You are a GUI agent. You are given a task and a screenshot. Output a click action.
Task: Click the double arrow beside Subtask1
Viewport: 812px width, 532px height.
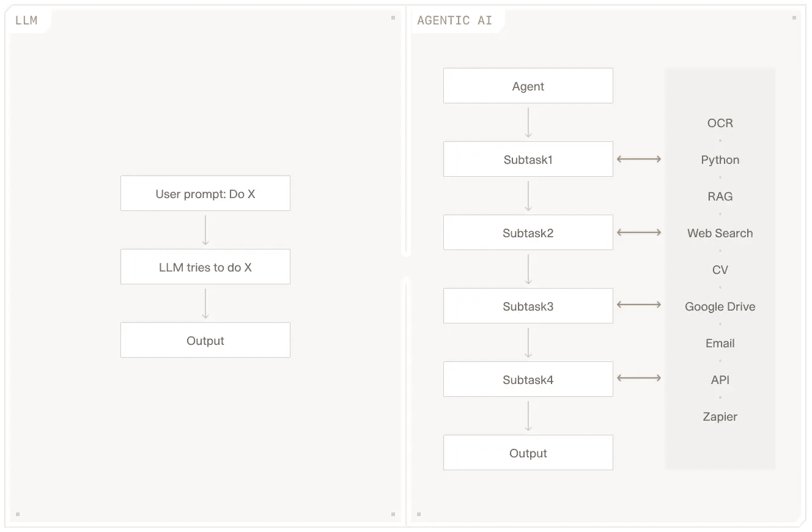tap(639, 159)
